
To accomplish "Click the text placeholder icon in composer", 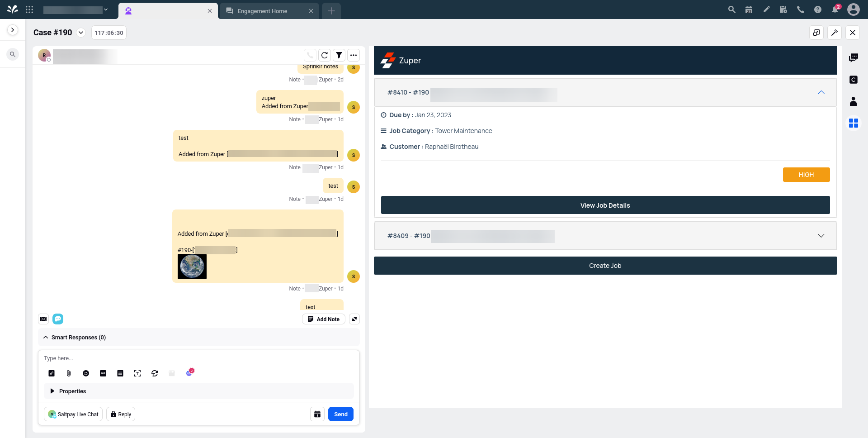I will point(137,373).
